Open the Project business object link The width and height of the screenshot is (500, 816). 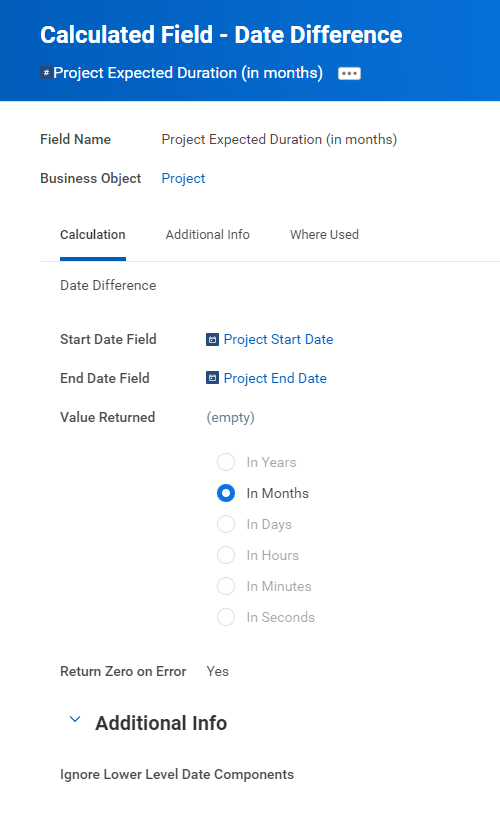(183, 178)
